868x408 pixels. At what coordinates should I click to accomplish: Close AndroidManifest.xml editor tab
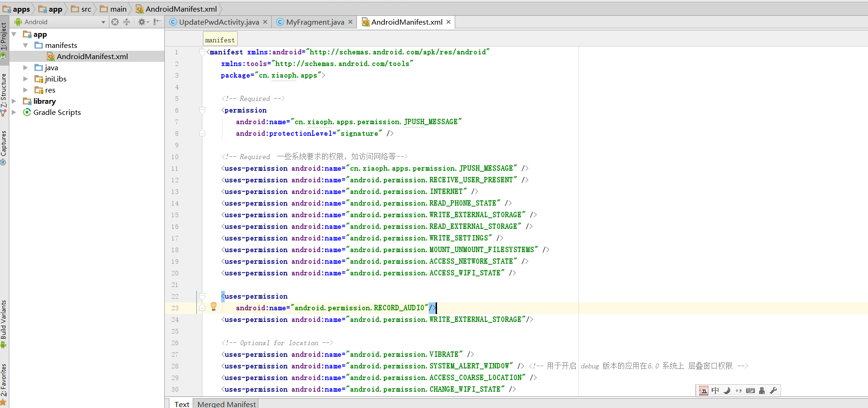449,22
